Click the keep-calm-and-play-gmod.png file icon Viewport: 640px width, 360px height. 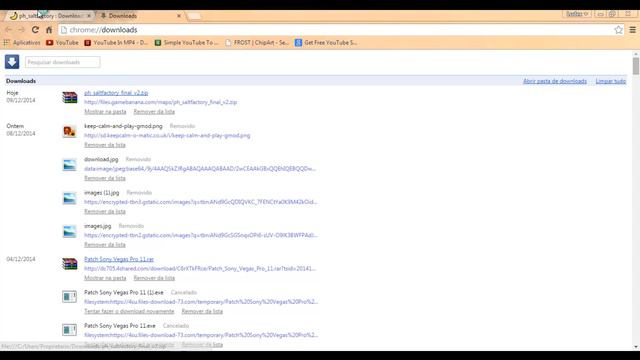click(69, 131)
